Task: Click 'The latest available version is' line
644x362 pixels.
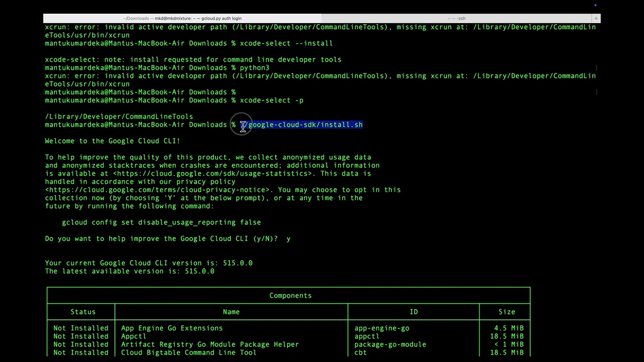Action: [129, 271]
